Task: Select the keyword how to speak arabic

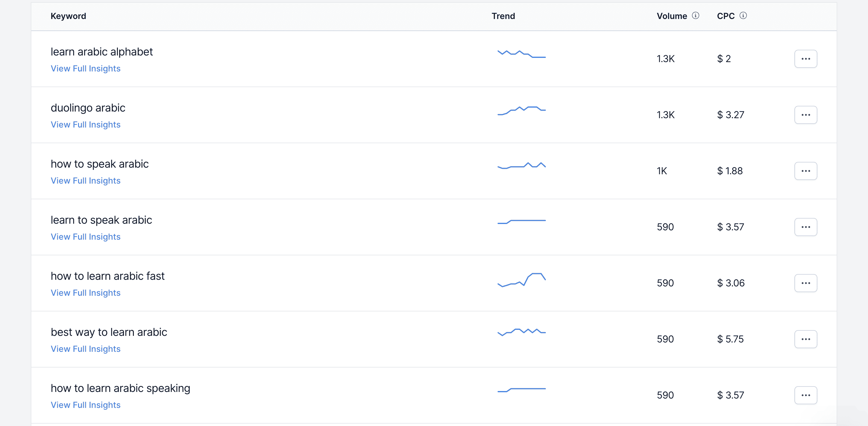Action: tap(100, 164)
